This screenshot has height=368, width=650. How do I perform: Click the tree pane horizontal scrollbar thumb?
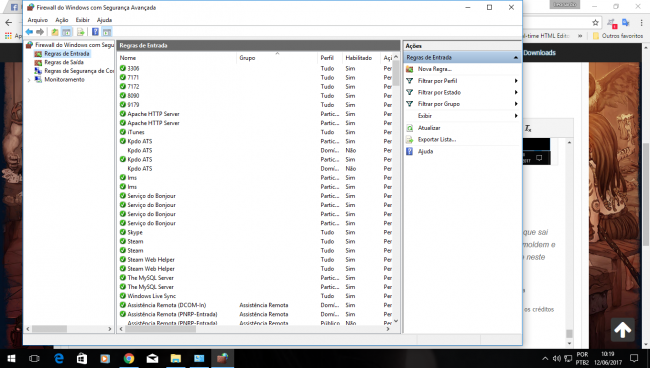pos(49,329)
